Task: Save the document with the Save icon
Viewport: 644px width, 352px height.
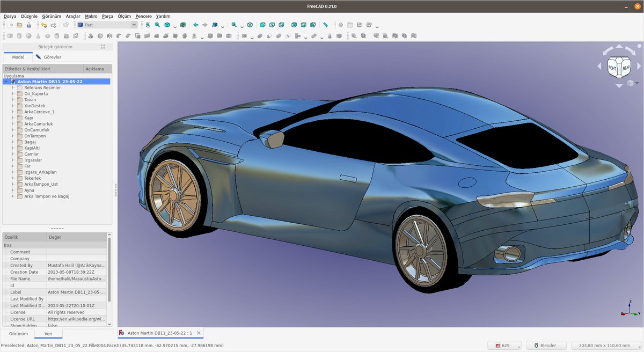Action: click(x=28, y=25)
